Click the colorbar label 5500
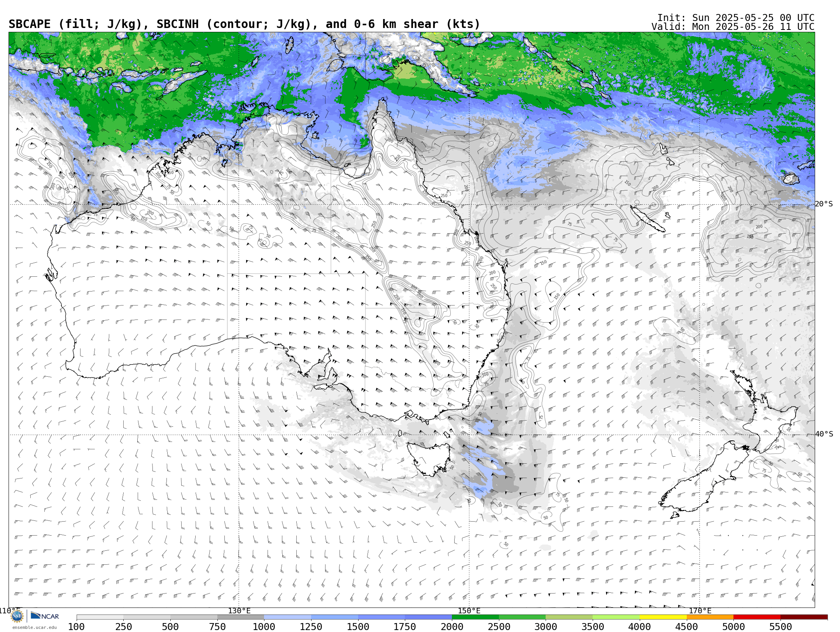 click(x=780, y=627)
